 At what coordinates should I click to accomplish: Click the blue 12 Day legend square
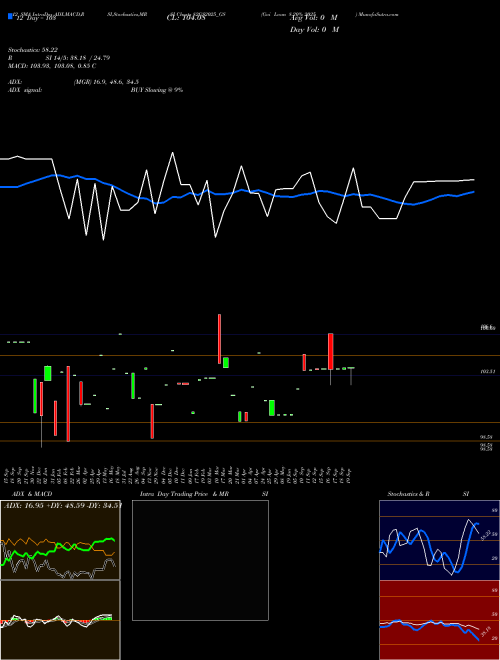(x=10, y=16)
